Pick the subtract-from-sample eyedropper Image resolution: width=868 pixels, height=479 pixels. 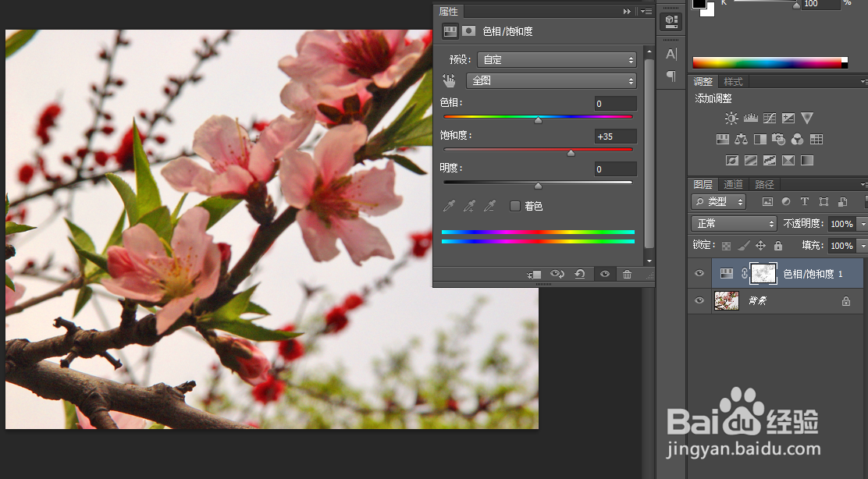tap(489, 206)
